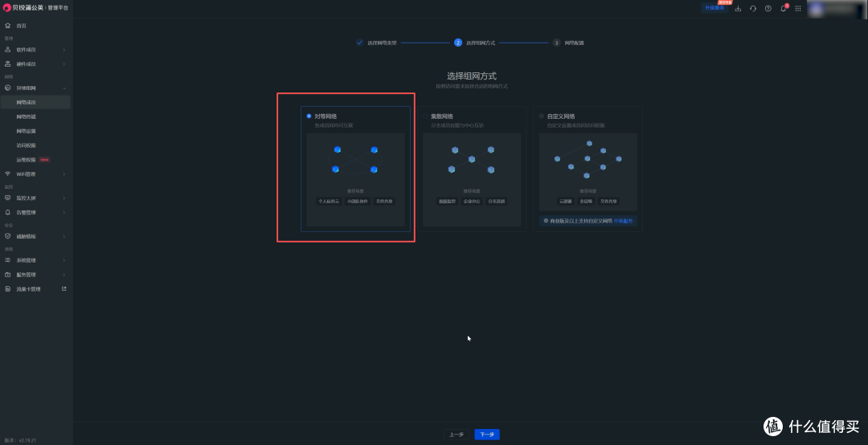Click the 自定义网络 topology diagram
Screen dimensions: 868x445
588,159
